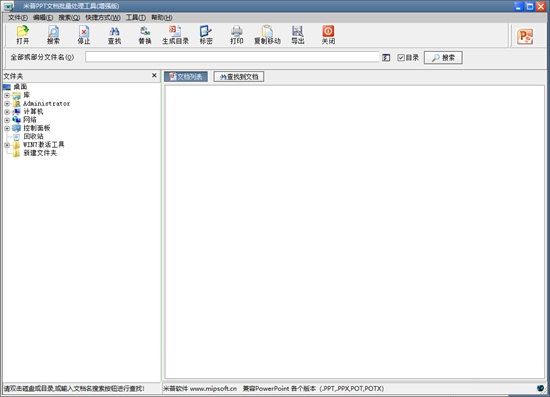Select the 回收站 tree item
Screen dimensions: 550x397
coord(33,136)
